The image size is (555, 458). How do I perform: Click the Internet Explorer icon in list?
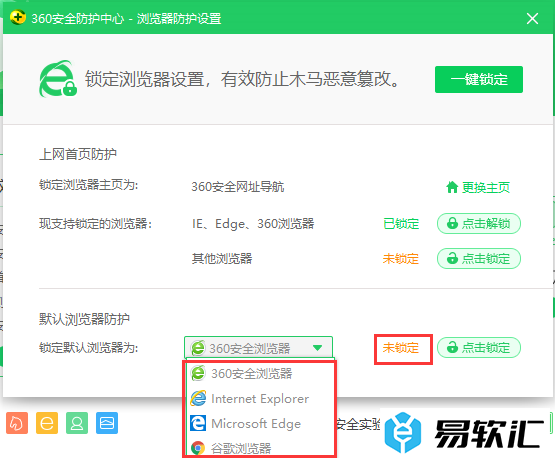(198, 399)
